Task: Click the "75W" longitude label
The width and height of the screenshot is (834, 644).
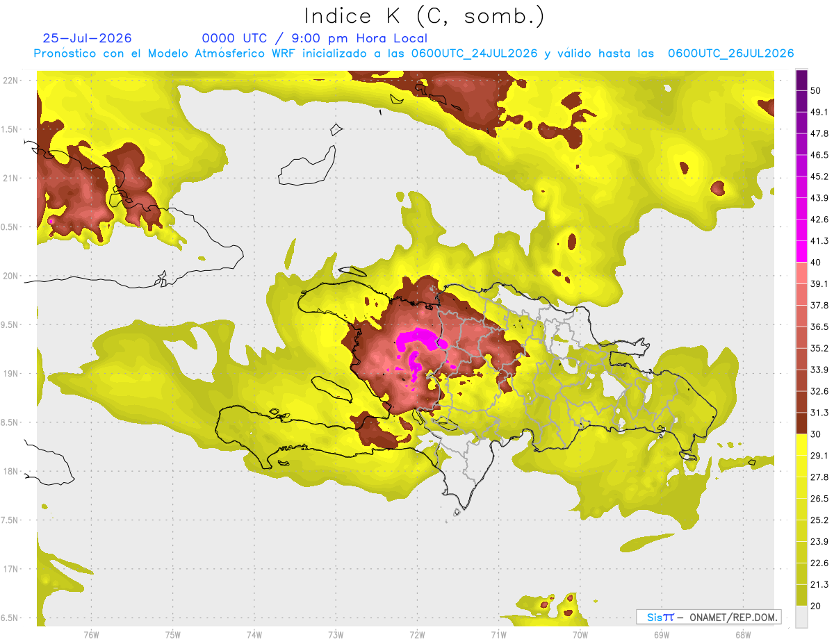Action: (172, 635)
